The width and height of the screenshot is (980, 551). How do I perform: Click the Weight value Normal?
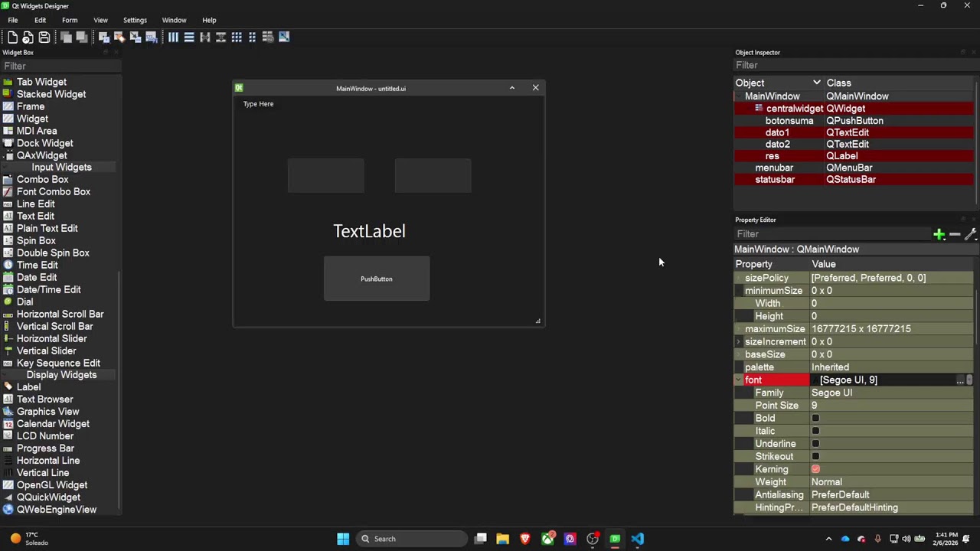pyautogui.click(x=827, y=482)
